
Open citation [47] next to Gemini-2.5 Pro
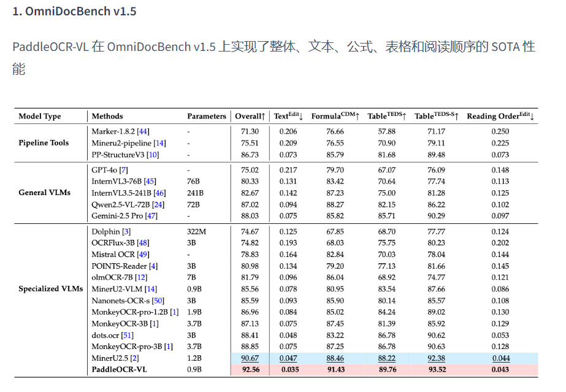(x=151, y=216)
